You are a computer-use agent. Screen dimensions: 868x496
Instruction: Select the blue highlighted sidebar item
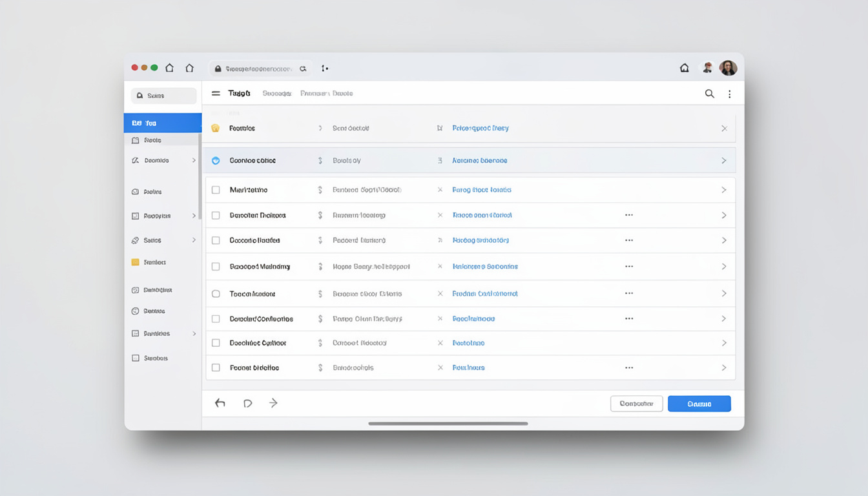point(163,123)
